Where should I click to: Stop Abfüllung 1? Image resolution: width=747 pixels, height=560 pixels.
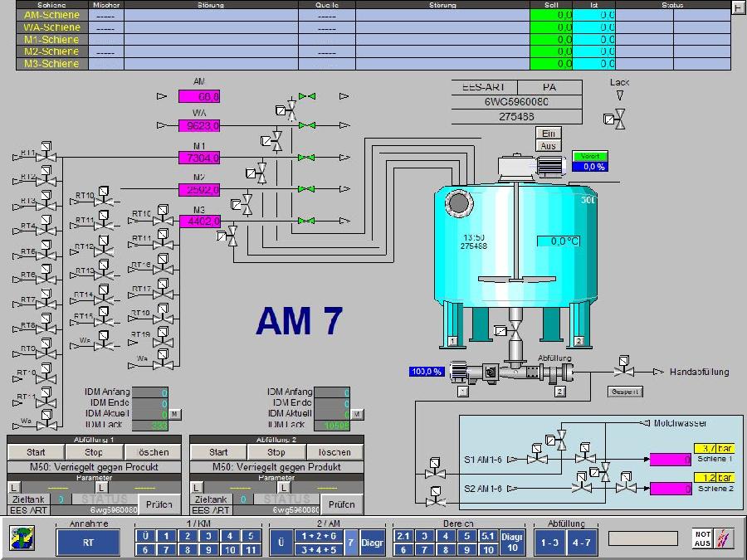(93, 452)
